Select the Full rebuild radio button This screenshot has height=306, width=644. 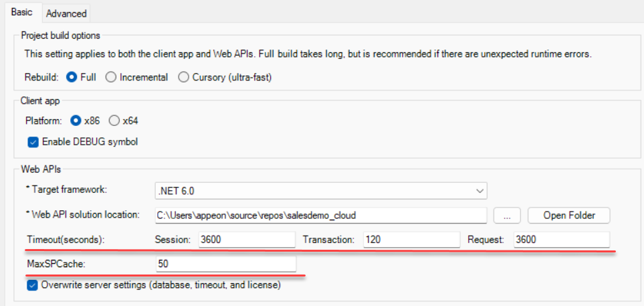[x=72, y=77]
